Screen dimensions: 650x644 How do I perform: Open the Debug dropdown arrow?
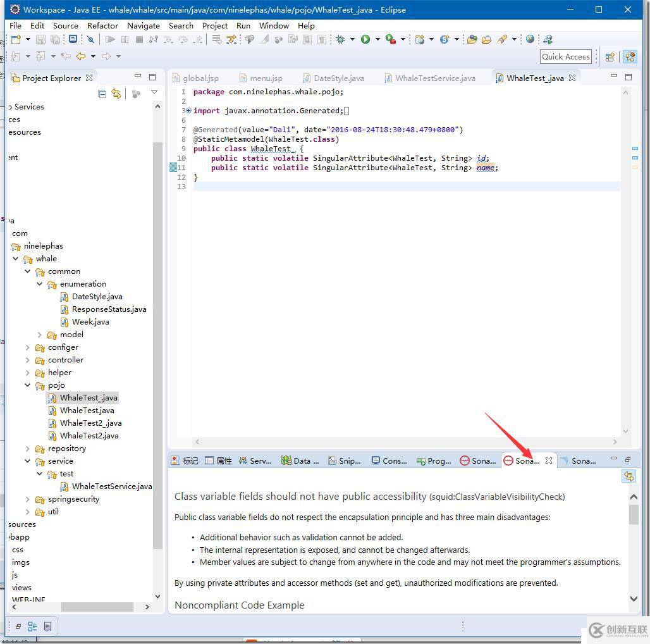click(x=352, y=39)
